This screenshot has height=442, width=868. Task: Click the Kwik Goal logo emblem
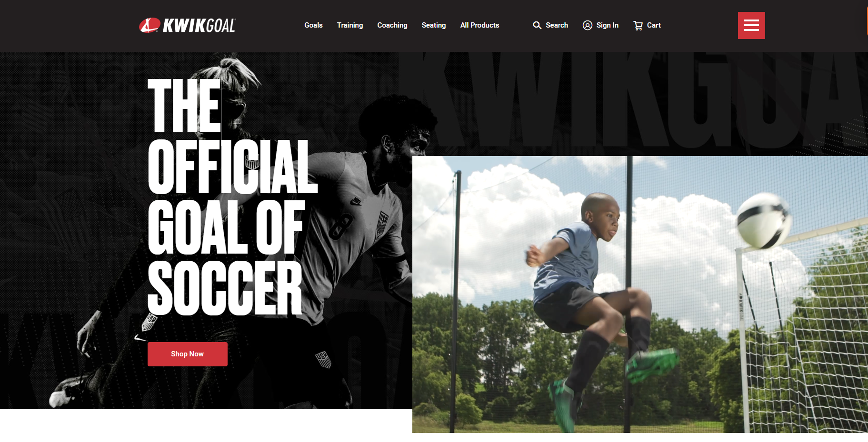pos(150,25)
